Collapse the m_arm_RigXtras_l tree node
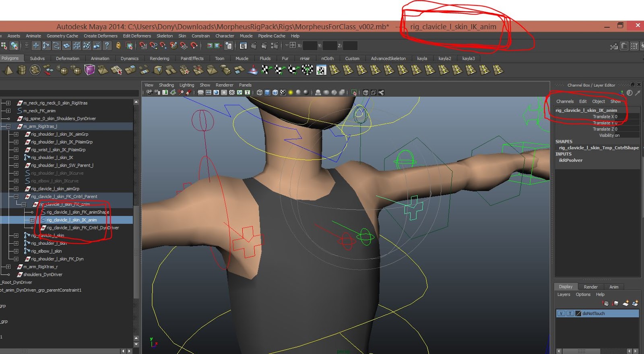This screenshot has width=644, height=354. coord(8,126)
